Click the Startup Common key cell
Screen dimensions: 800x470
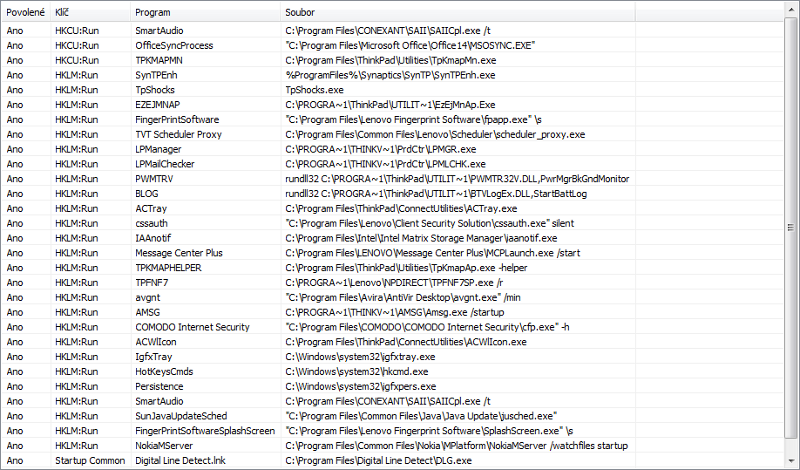click(90, 460)
